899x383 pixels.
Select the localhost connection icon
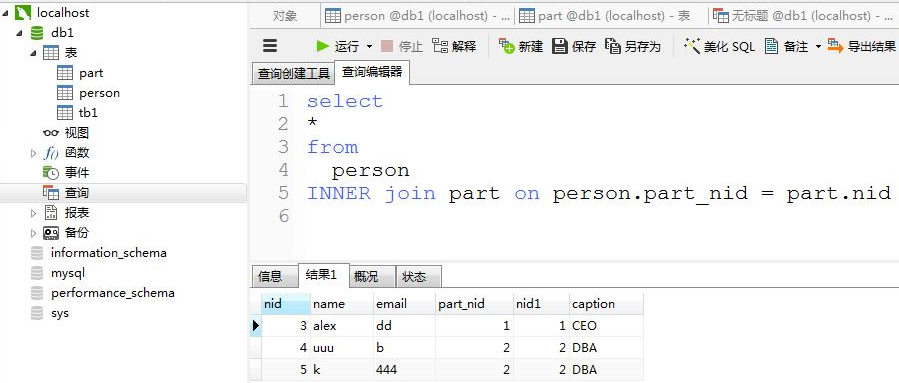pyautogui.click(x=23, y=13)
